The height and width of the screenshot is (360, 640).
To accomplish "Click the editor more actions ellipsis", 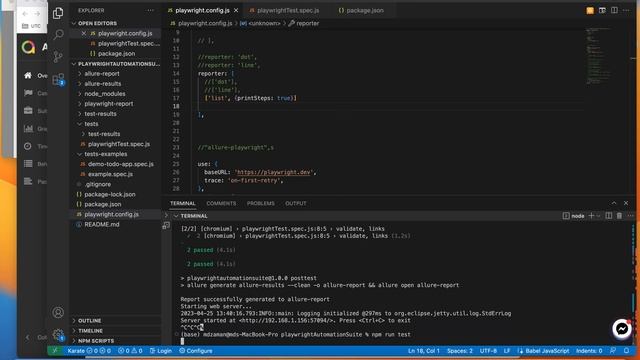I will pos(626,10).
